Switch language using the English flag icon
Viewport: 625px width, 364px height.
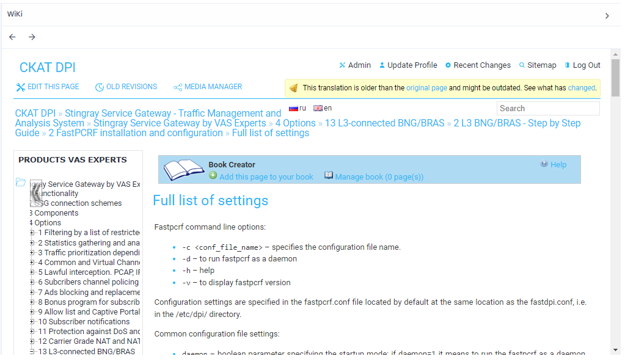pyautogui.click(x=318, y=108)
